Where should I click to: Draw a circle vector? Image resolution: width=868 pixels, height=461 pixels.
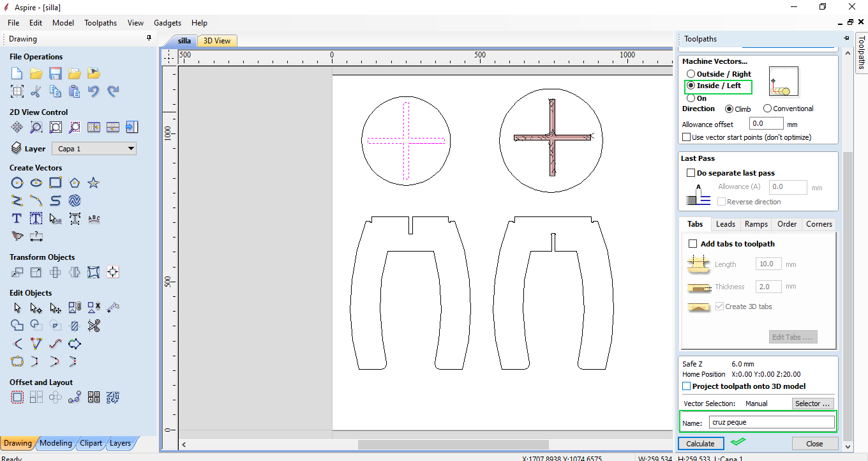click(x=17, y=183)
